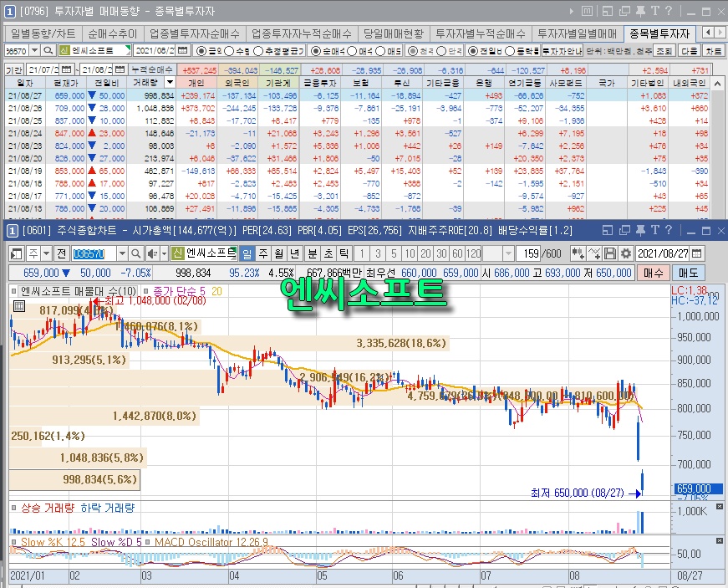Viewport: 728px width, 588px height.
Task: Click the save diskette icon in chart toolbar
Action: point(610,253)
